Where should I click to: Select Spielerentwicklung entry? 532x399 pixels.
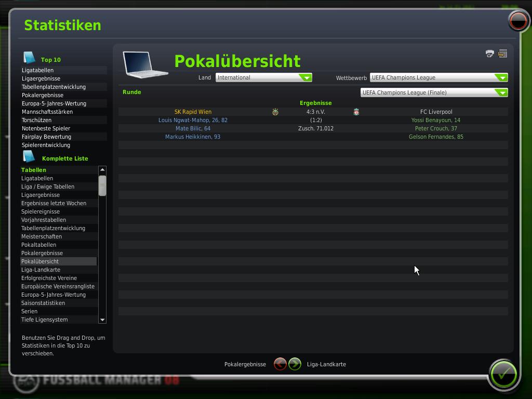coord(46,145)
